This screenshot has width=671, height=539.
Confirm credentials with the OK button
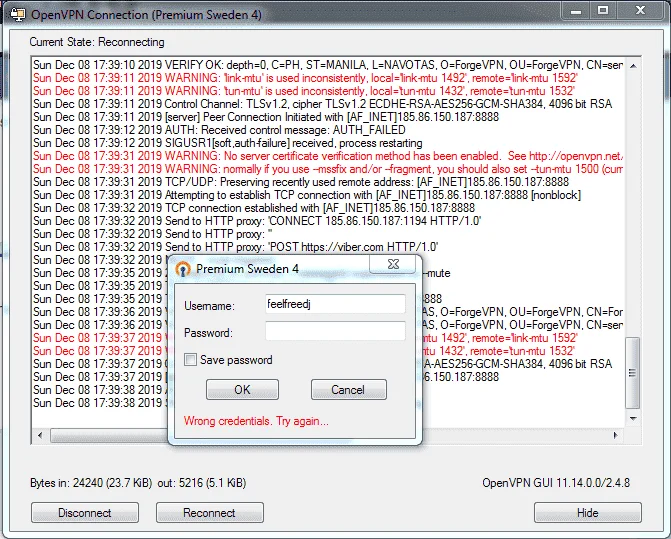[242, 390]
